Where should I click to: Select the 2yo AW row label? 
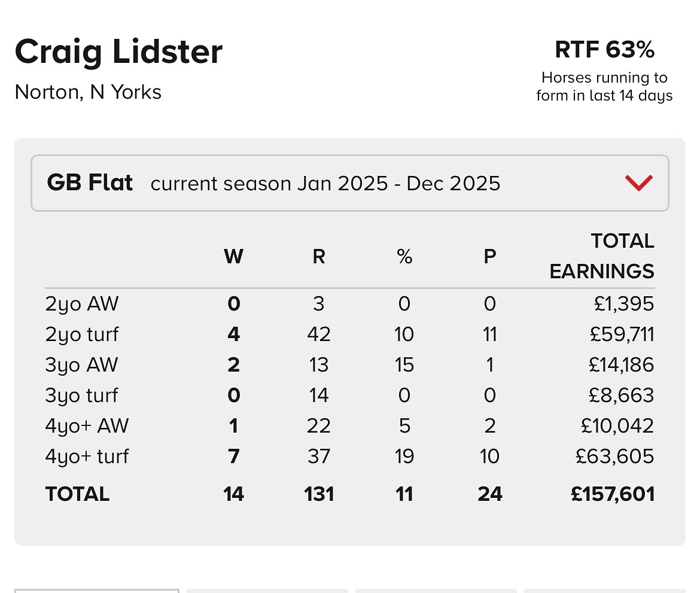point(82,304)
